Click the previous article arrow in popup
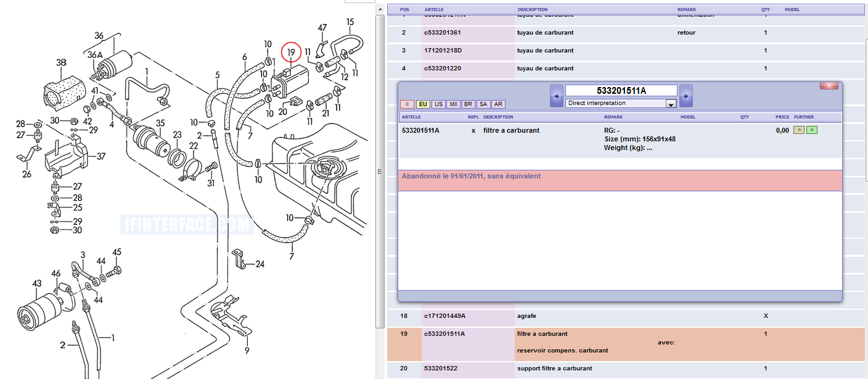 pos(557,96)
